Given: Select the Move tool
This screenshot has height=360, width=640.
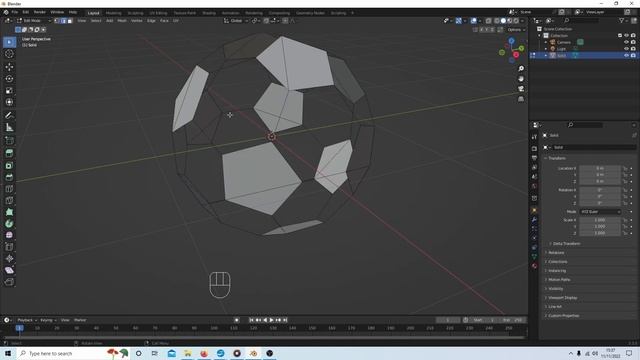Looking at the screenshot, I should [x=9, y=67].
